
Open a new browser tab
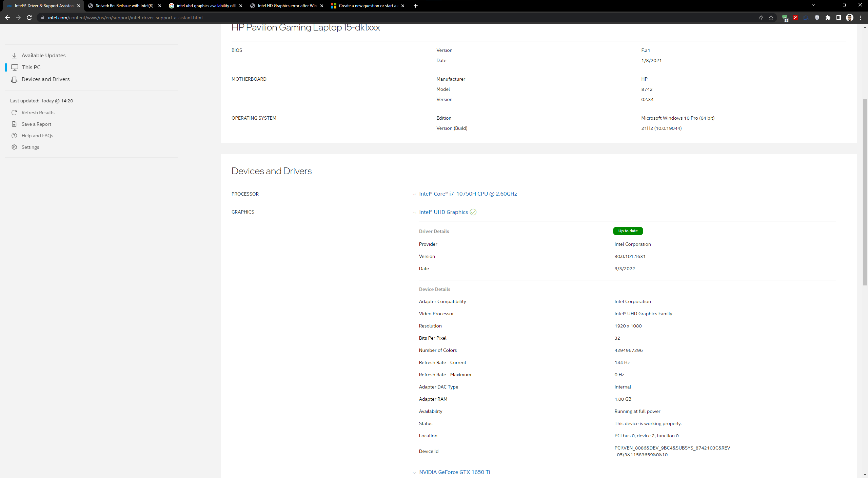pos(416,6)
